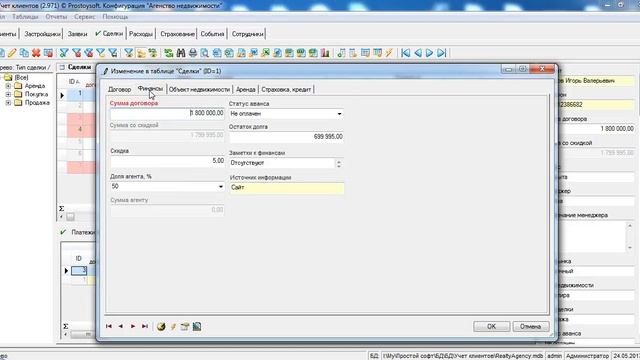Open the Таблицы menu
The image size is (640, 360).
25,17
